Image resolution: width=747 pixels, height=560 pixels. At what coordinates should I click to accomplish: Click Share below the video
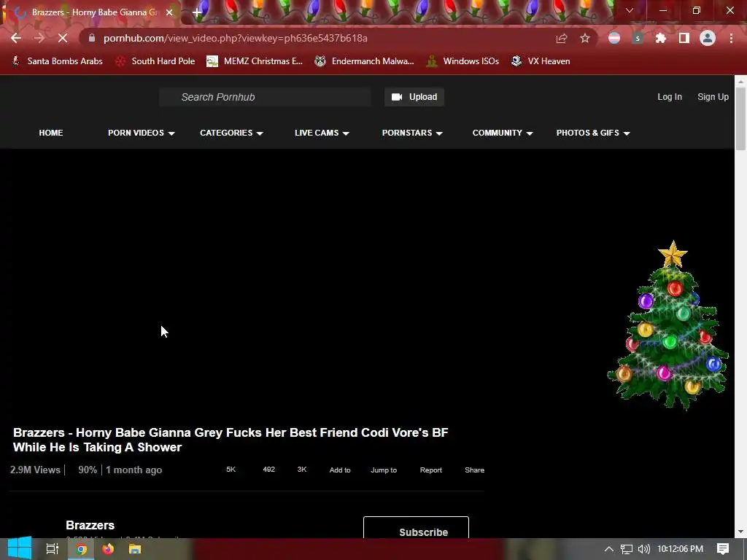(x=474, y=470)
